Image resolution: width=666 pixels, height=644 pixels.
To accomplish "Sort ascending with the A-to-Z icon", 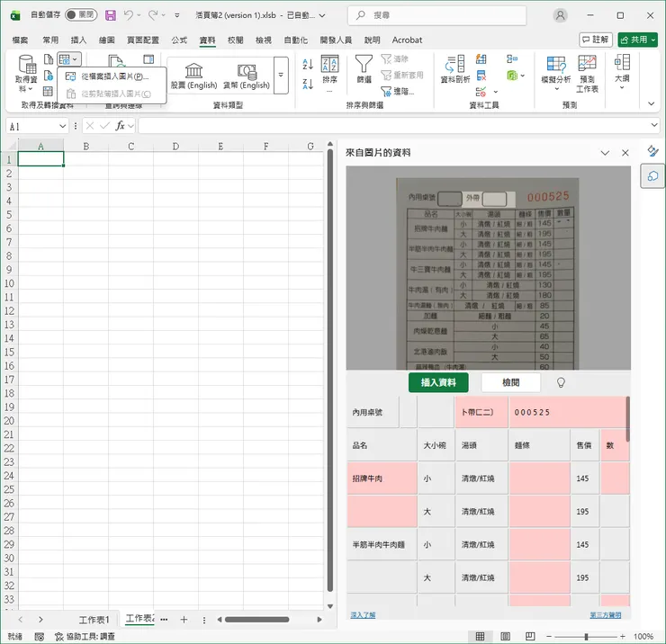I will [x=308, y=65].
